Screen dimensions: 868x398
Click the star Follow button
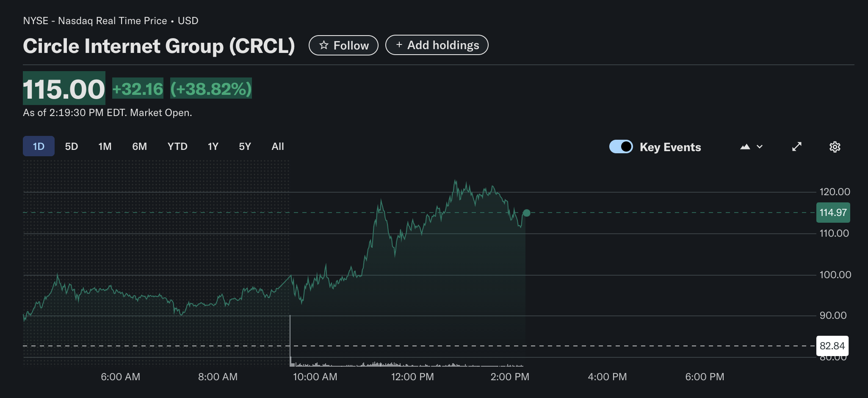click(x=343, y=45)
